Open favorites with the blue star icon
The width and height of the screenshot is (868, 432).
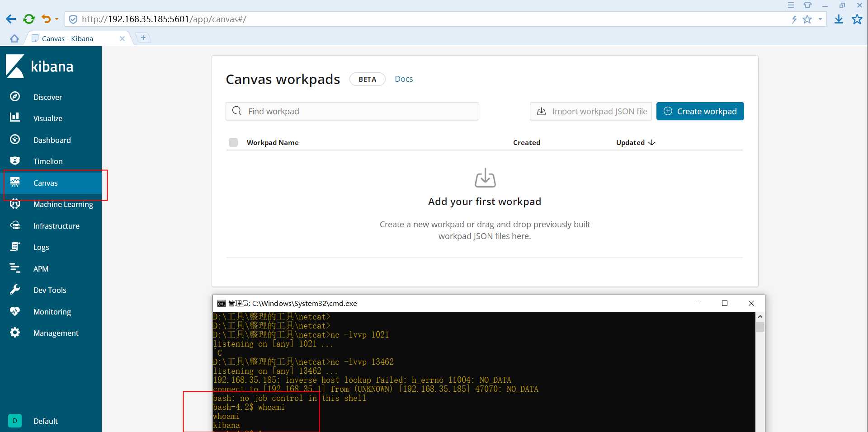[x=857, y=19]
